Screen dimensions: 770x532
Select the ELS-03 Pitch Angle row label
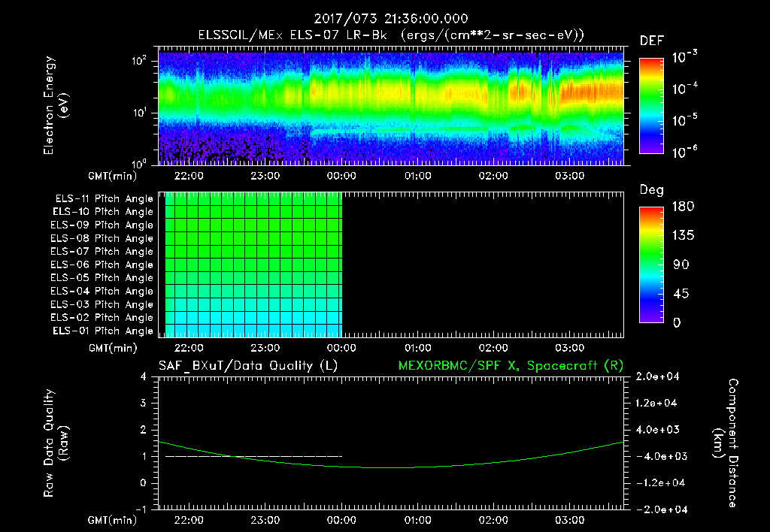tap(102, 304)
